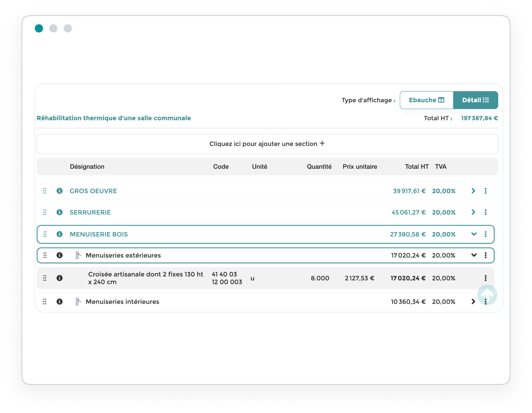Image resolution: width=532 pixels, height=413 pixels.
Task: Click GROS OEUVRE total 39 917,61 €
Action: (x=409, y=191)
